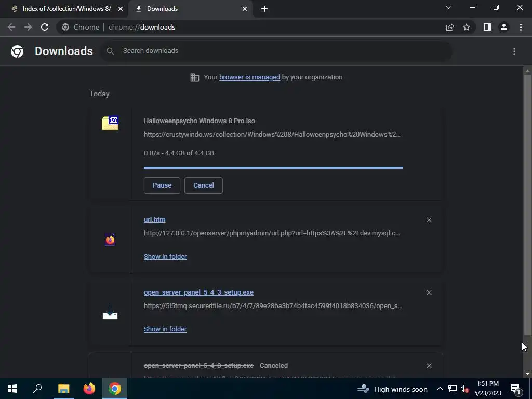Screen dimensions: 532x399
Task: Open the Chrome profile icon
Action: [504, 27]
